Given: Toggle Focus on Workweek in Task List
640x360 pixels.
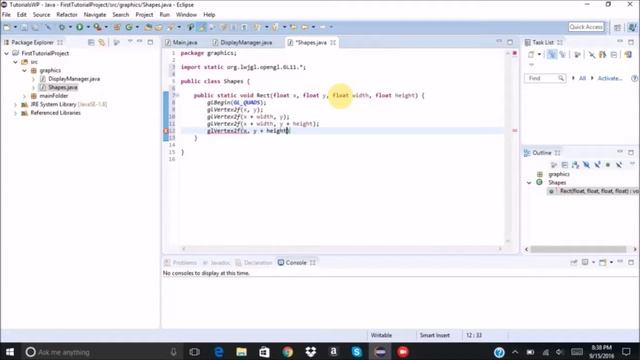Looking at the screenshot, I should coord(577,54).
